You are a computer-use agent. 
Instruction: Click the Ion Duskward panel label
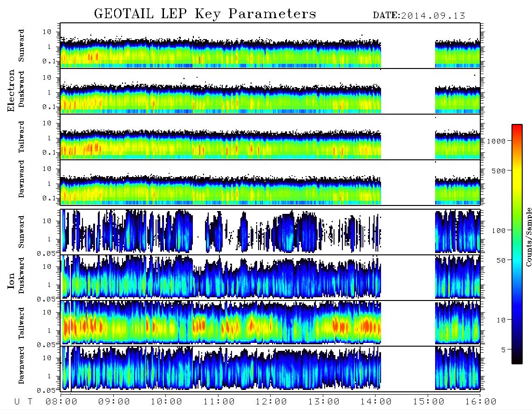21,275
